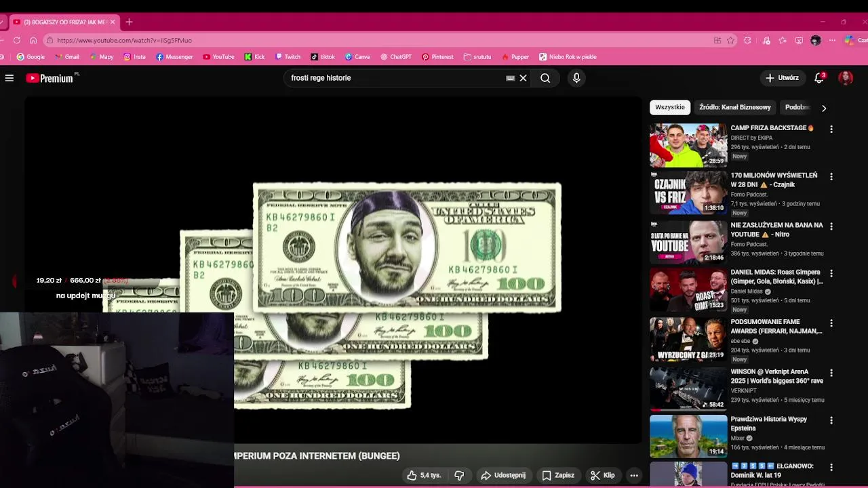This screenshot has width=868, height=488.
Task: Open the YouTube hamburger guide menu
Action: tap(9, 78)
